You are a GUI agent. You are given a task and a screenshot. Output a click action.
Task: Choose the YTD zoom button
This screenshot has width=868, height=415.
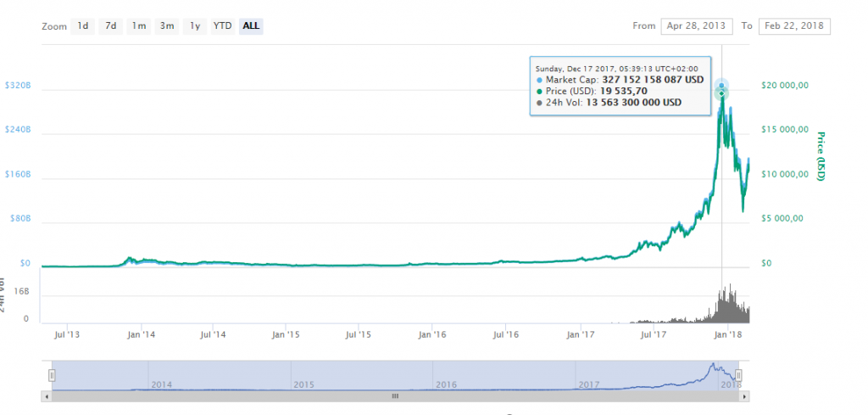222,25
